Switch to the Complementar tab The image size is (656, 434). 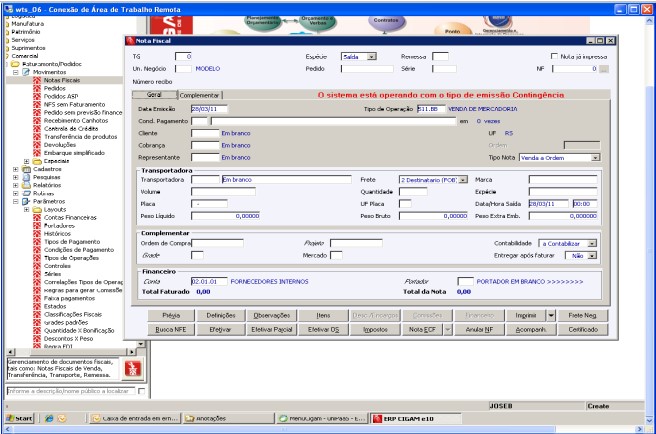(x=200, y=95)
